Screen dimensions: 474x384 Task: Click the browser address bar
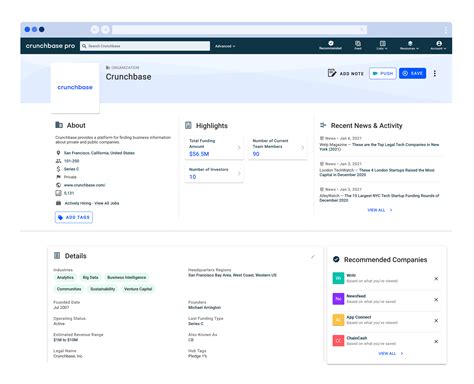coord(239,30)
